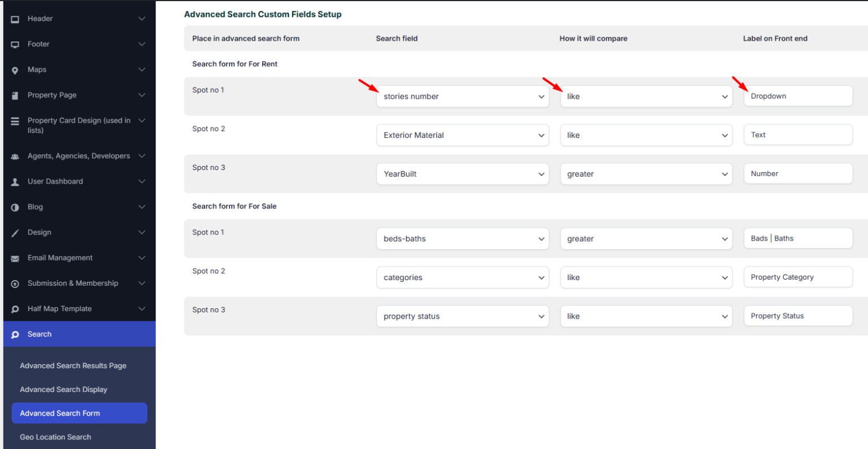The width and height of the screenshot is (868, 449).
Task: Click the User Dashboard person icon
Action: click(15, 182)
